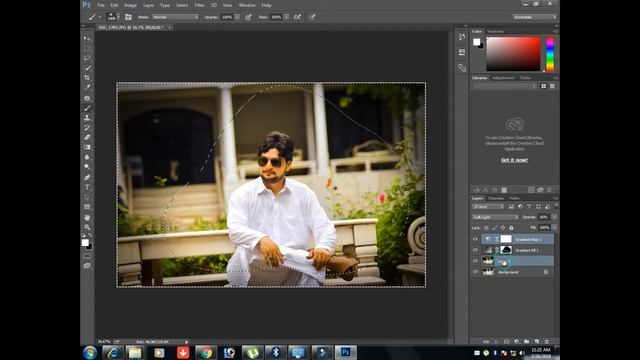Open Internet Explorer from the taskbar
The image size is (640, 360).
coord(113,352)
